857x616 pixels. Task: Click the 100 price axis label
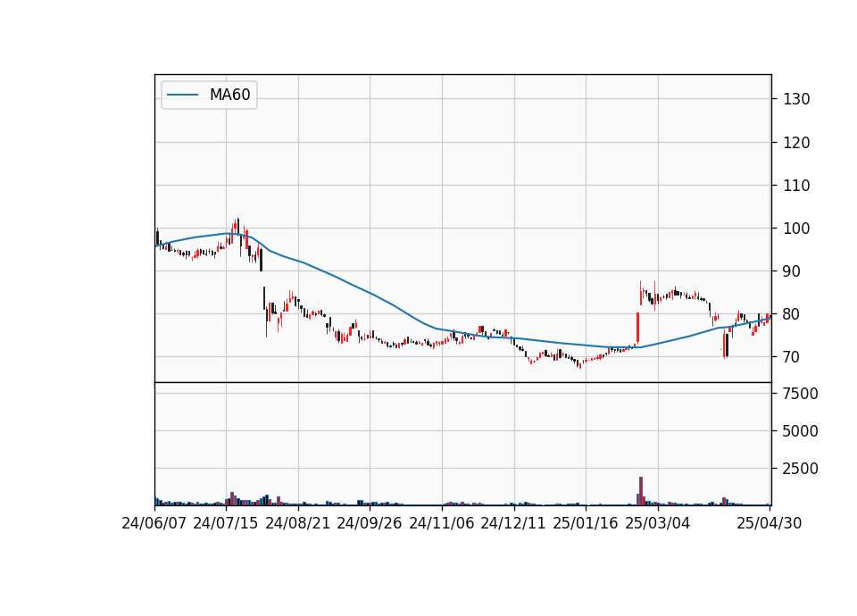[796, 229]
